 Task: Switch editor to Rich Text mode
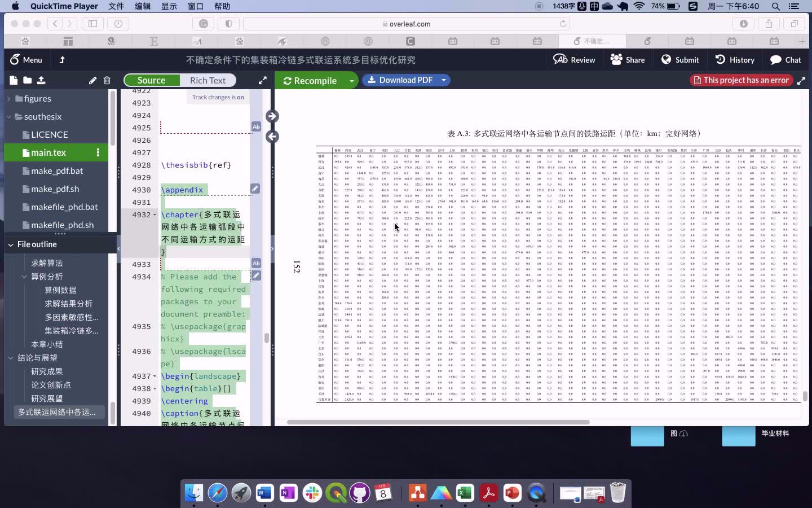click(208, 80)
